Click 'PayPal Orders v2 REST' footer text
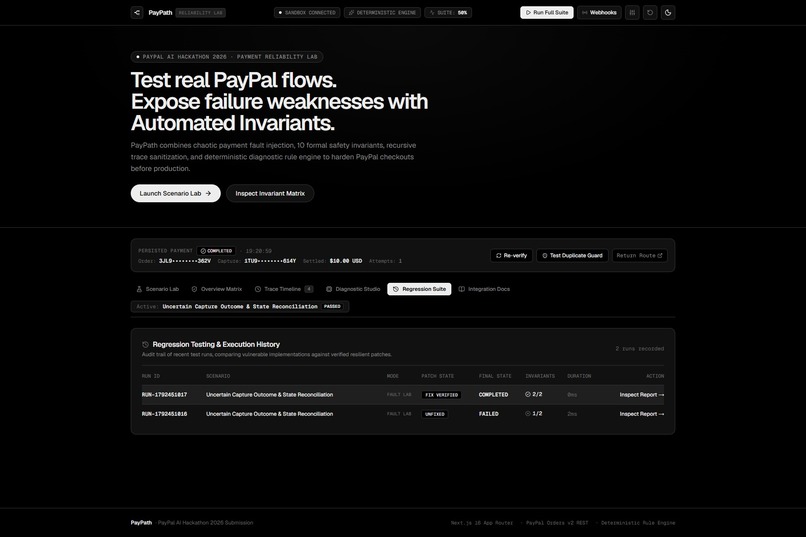This screenshot has width=806, height=537. [557, 523]
